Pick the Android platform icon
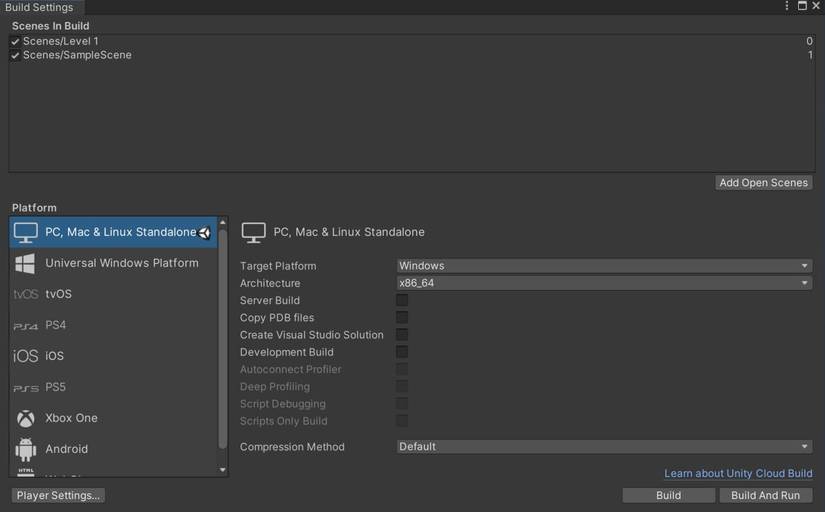The image size is (825, 512). (26, 449)
